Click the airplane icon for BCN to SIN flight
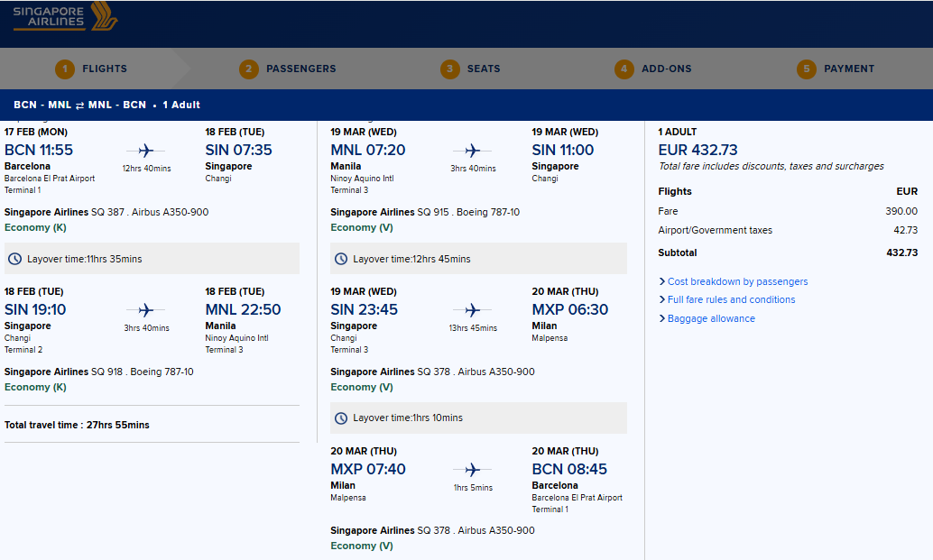933x560 pixels. pyautogui.click(x=146, y=151)
